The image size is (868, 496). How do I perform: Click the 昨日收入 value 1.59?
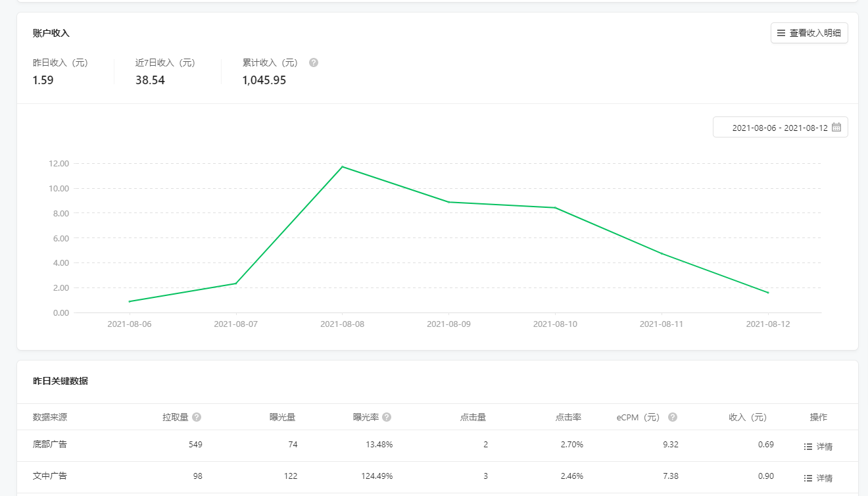[43, 80]
